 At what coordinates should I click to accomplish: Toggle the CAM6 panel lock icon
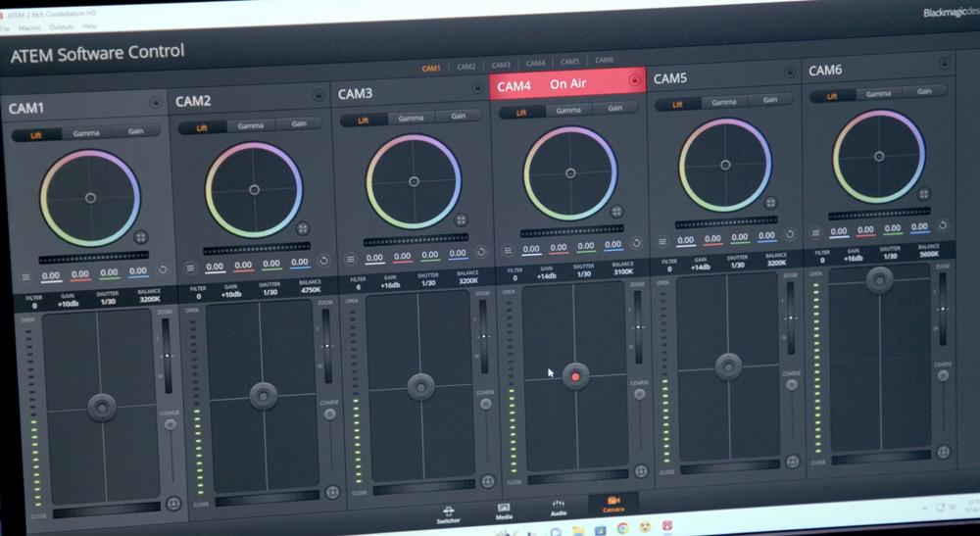tap(944, 64)
